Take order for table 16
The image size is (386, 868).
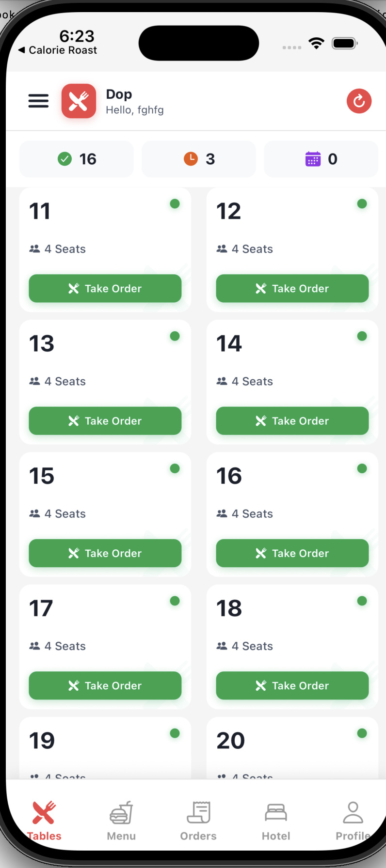tap(292, 553)
